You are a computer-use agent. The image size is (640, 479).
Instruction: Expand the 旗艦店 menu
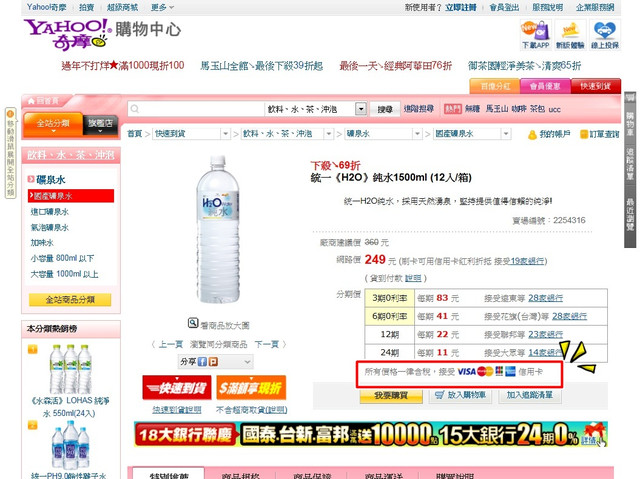tap(100, 124)
